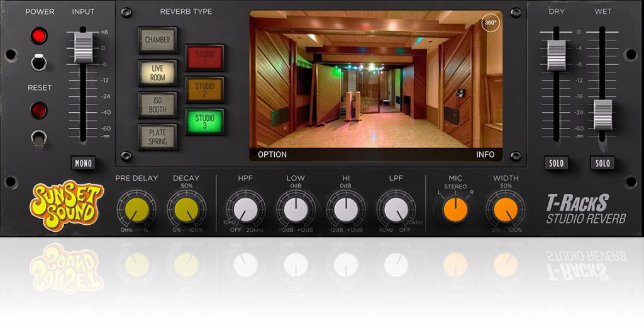Toggle the Mono input button
Screen dimensions: 644x330
click(x=83, y=163)
